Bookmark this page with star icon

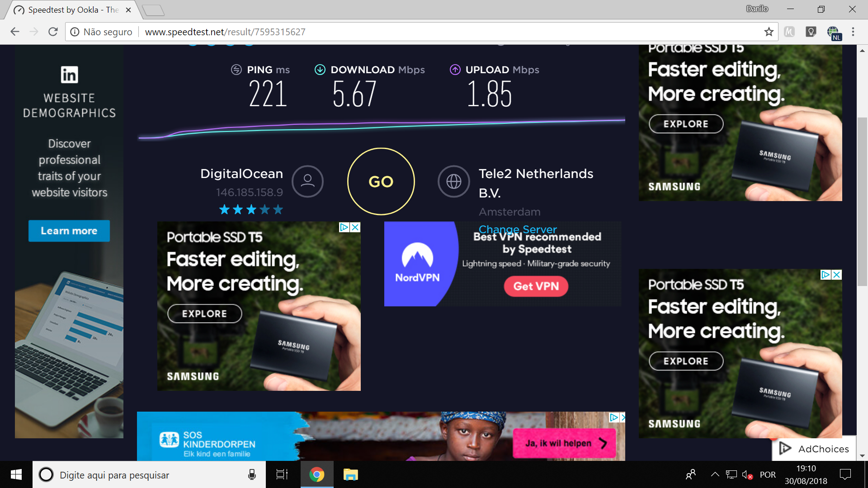(769, 32)
